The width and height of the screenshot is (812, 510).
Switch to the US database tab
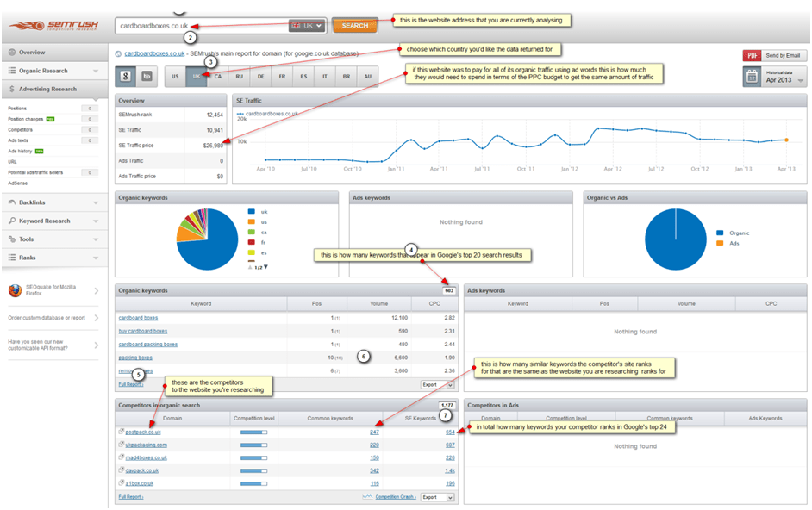point(175,77)
